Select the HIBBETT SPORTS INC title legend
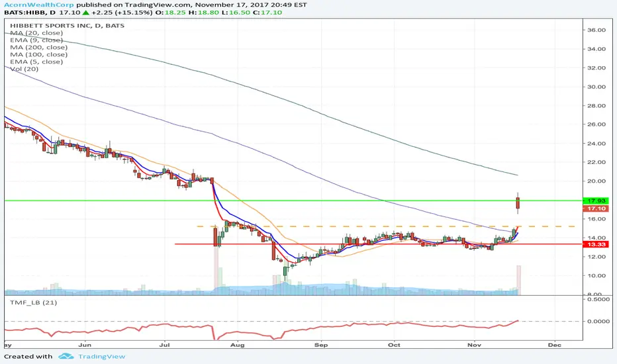 point(68,26)
